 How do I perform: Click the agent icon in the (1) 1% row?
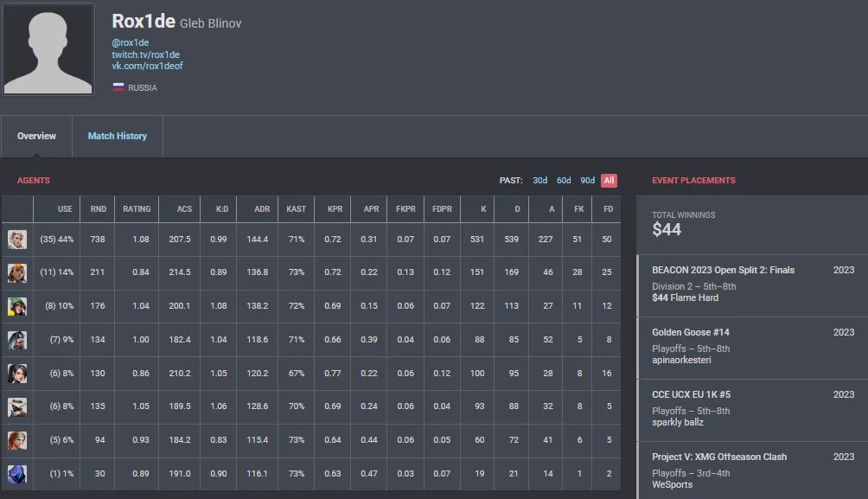[x=17, y=474]
